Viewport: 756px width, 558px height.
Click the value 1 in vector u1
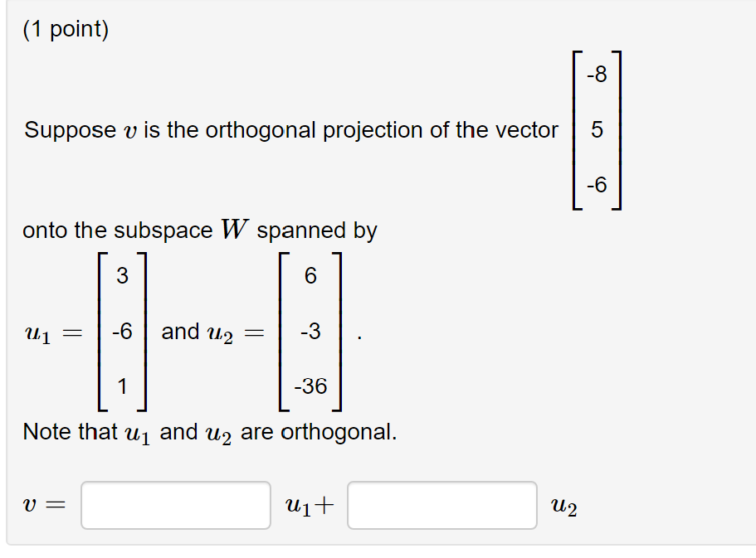(123, 385)
